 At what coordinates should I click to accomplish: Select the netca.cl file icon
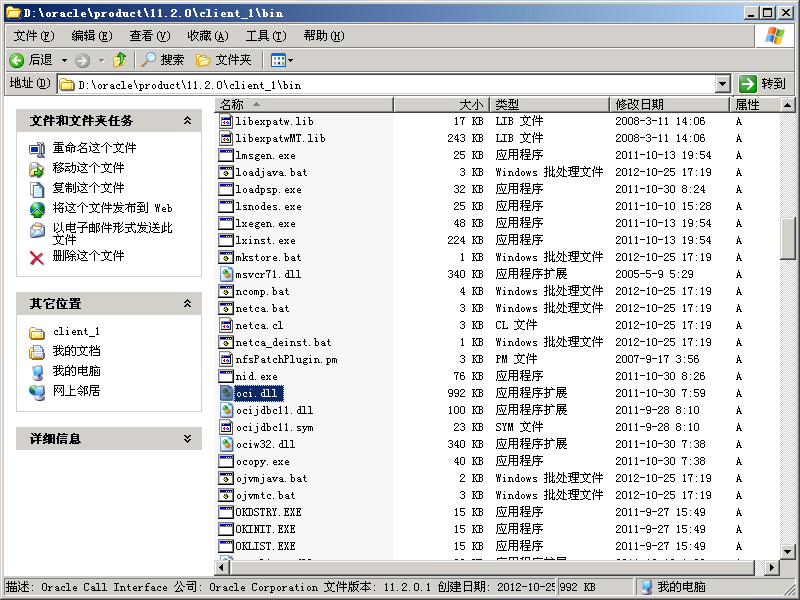(x=226, y=326)
